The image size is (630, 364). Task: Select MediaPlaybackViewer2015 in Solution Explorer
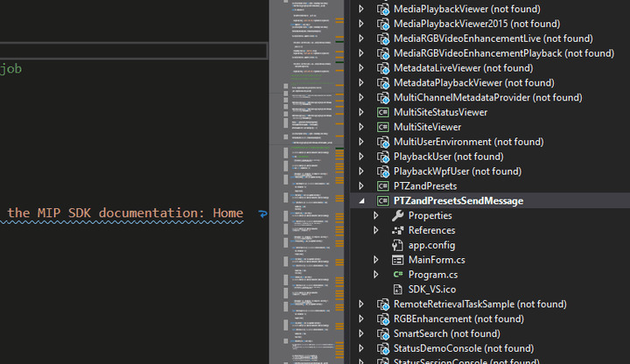(477, 23)
